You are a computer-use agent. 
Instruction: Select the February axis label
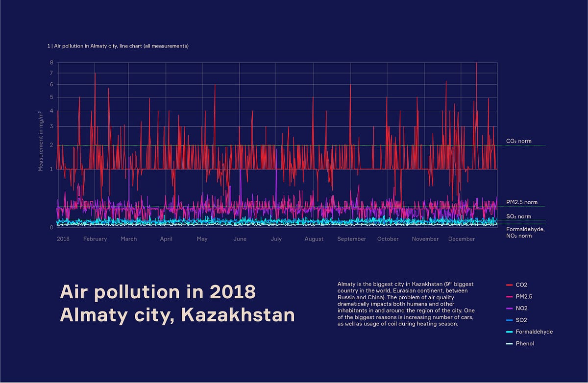click(x=94, y=239)
